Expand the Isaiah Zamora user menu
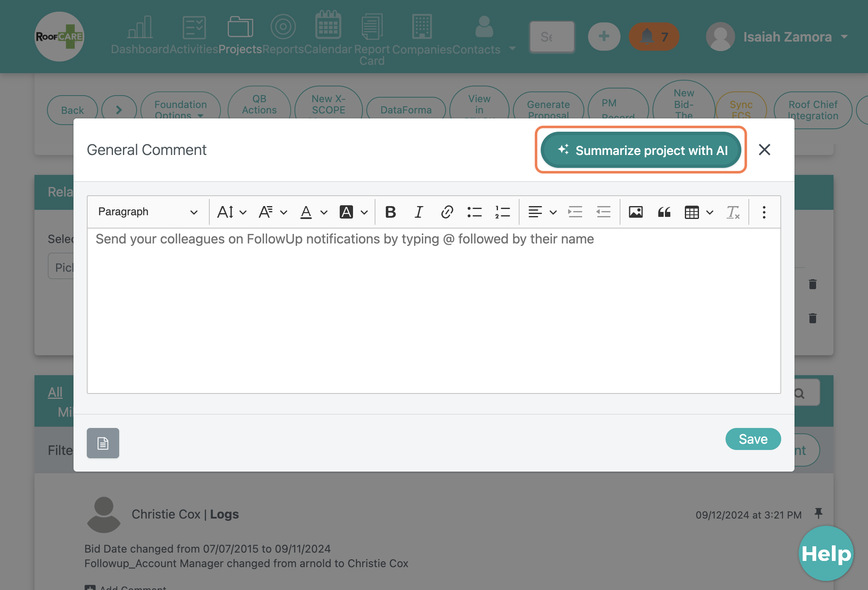 click(777, 37)
